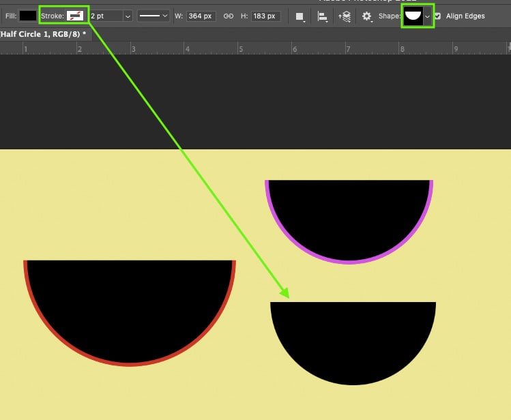Open the path arrangement icon
Viewport: 511px width, 420px height.
345,16
